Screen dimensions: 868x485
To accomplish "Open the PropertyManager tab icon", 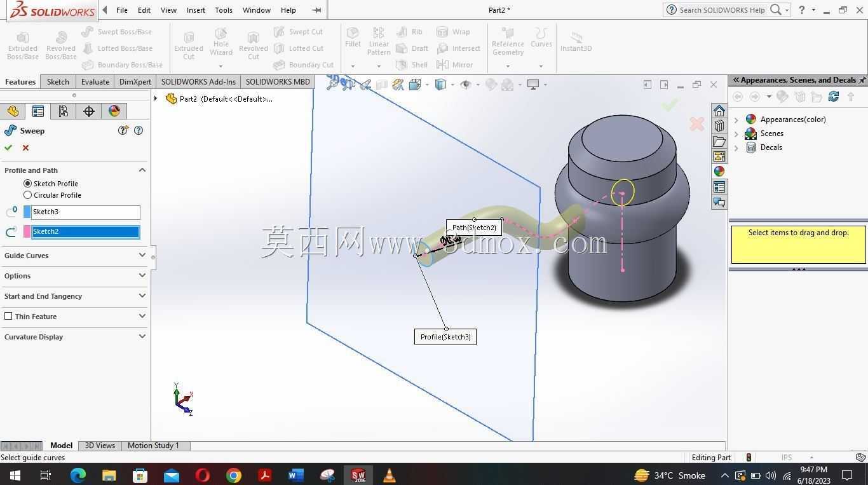I will point(38,111).
